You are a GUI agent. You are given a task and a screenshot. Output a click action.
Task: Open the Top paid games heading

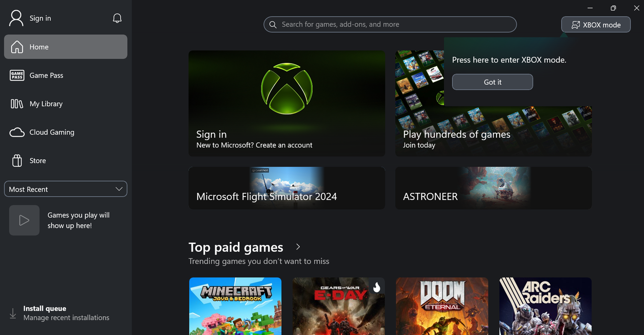236,247
